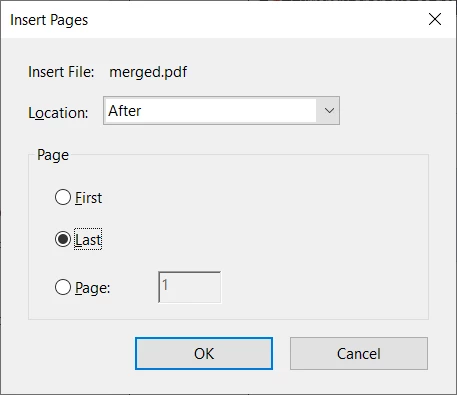The width and height of the screenshot is (457, 395).
Task: Click the "Page:" option label text
Action: (x=92, y=288)
